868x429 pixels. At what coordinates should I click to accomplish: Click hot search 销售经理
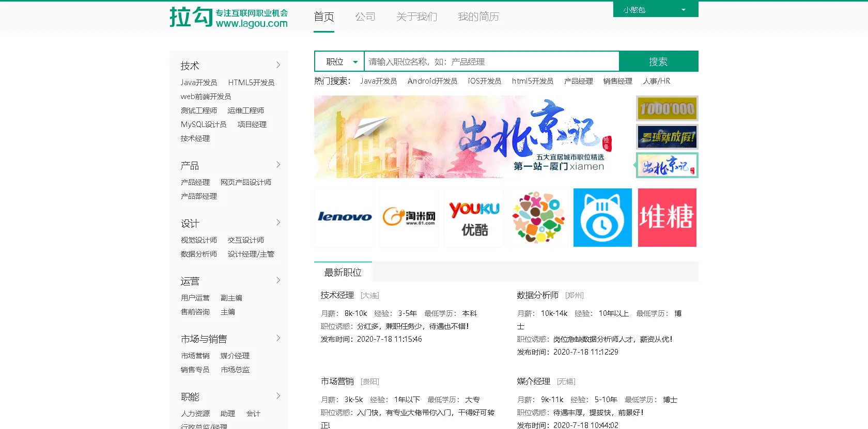[618, 81]
